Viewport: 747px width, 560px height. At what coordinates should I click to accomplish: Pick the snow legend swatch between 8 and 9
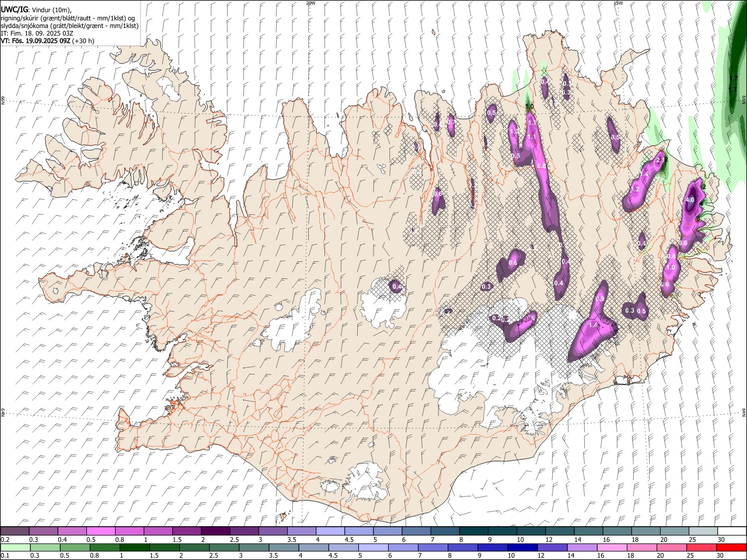click(473, 531)
